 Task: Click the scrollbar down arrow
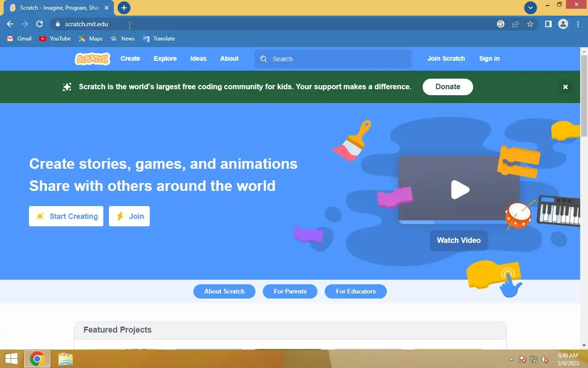584,345
